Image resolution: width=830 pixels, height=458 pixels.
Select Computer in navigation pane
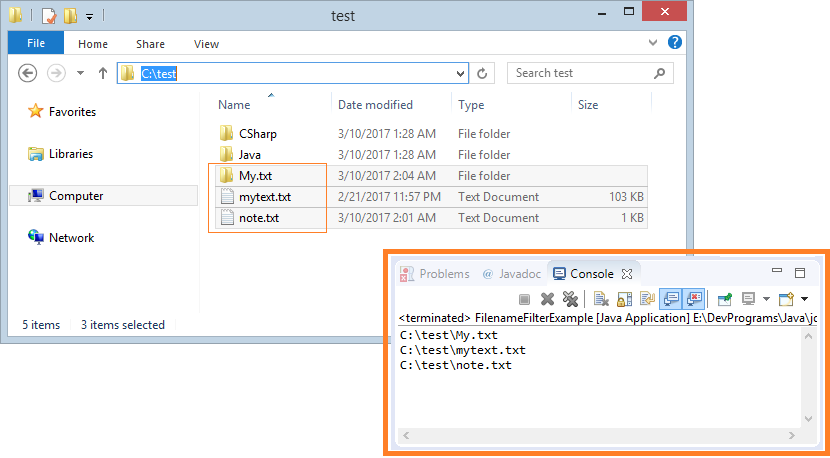pyautogui.click(x=76, y=196)
